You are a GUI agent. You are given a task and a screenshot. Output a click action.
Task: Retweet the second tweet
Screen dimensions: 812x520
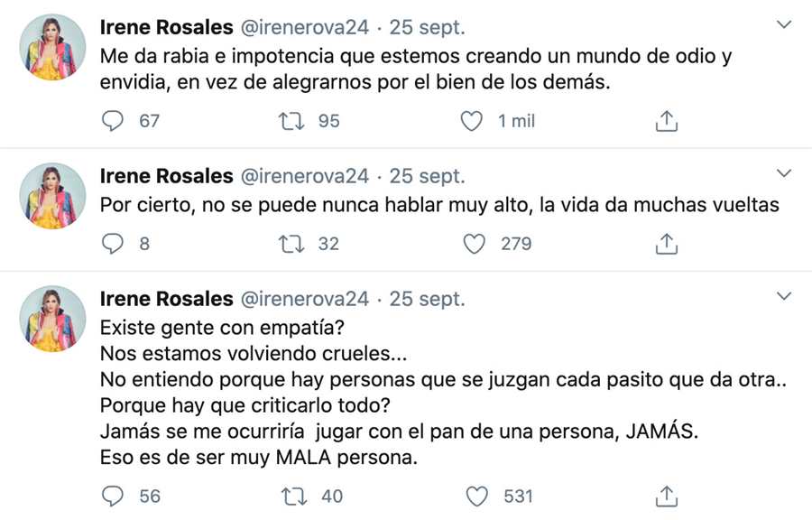[291, 243]
